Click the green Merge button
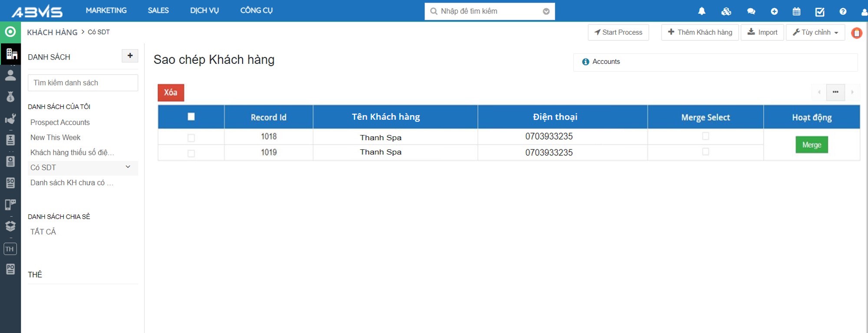 click(x=811, y=145)
